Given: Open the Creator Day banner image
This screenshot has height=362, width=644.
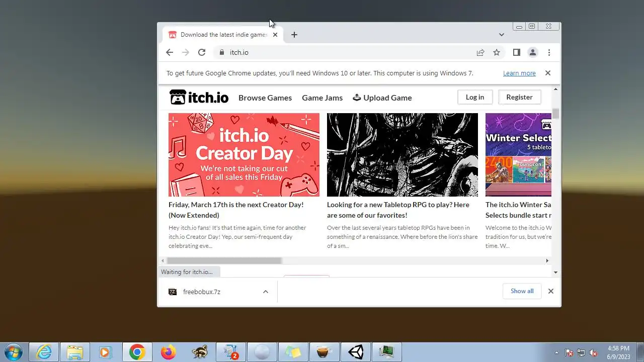Looking at the screenshot, I should [244, 155].
